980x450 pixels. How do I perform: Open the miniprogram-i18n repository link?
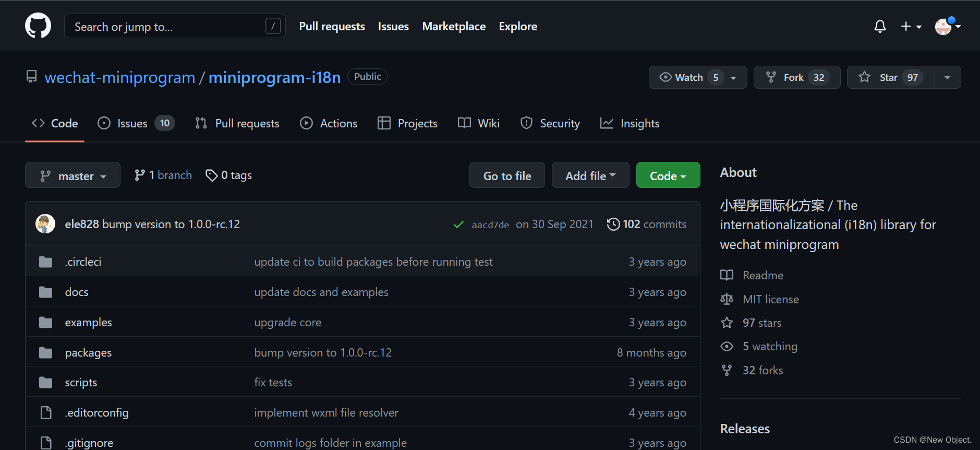[x=274, y=77]
